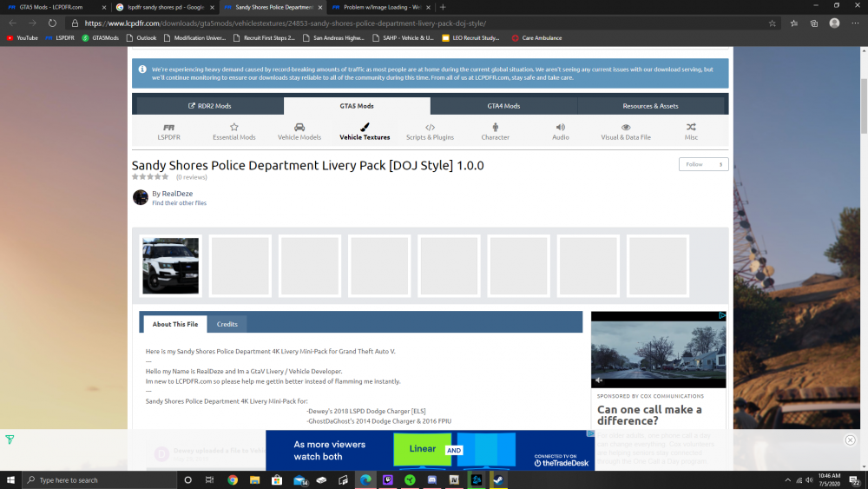
Task: Select the About This File tab
Action: tap(175, 324)
